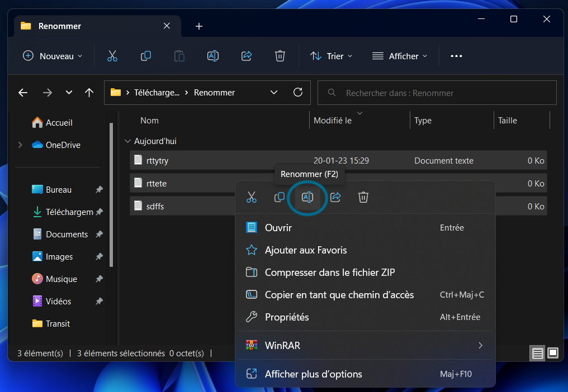Choose Compresser dans le fichier ZIP
The height and width of the screenshot is (392, 568).
pyautogui.click(x=365, y=272)
